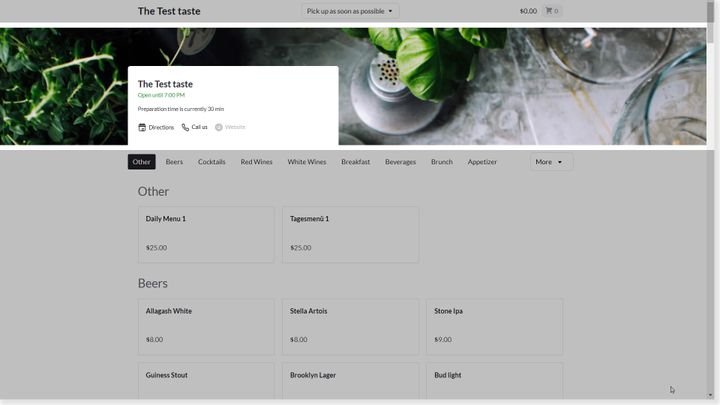720x405 pixels.
Task: Choose the Stella Artois beer
Action: (x=350, y=327)
